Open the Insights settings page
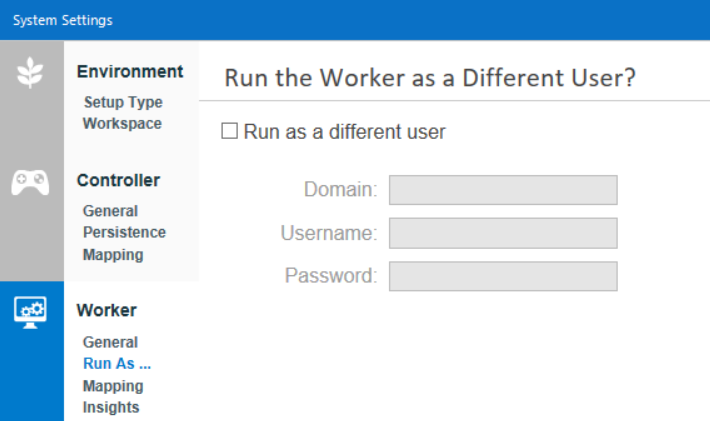The width and height of the screenshot is (710, 421). 111,407
